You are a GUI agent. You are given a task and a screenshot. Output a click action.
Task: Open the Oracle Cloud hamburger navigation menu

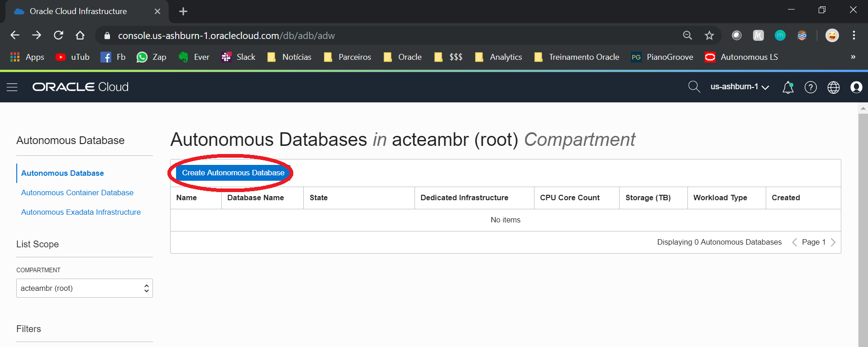[12, 87]
